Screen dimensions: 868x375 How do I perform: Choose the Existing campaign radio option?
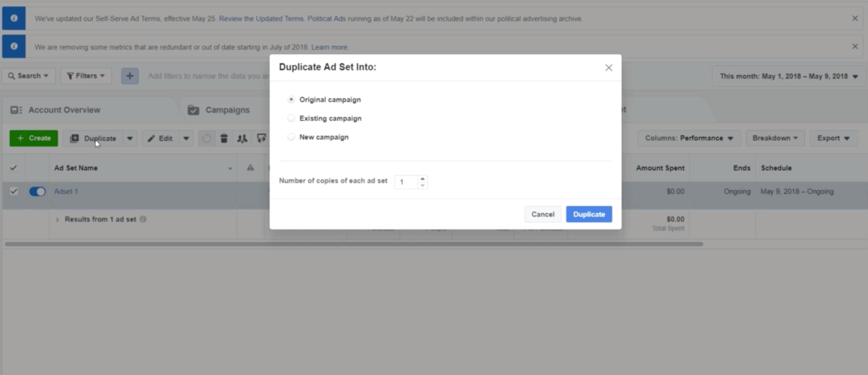[x=291, y=118]
